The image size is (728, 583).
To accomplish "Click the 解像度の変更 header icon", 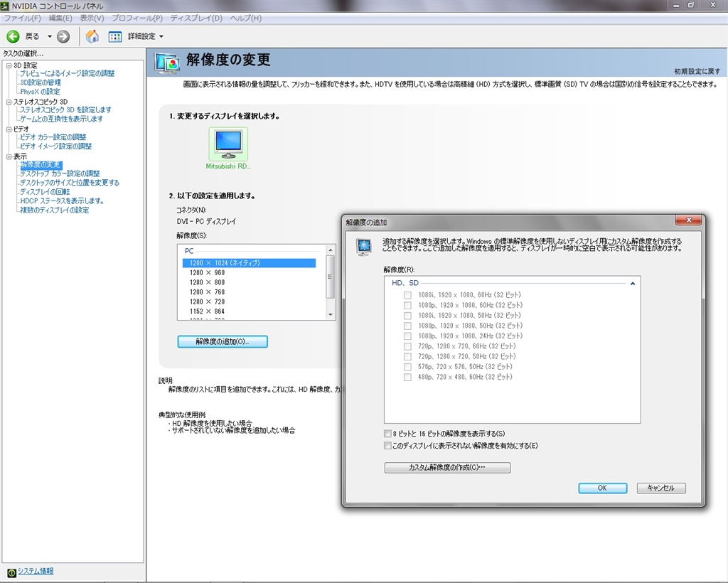I will (x=167, y=63).
